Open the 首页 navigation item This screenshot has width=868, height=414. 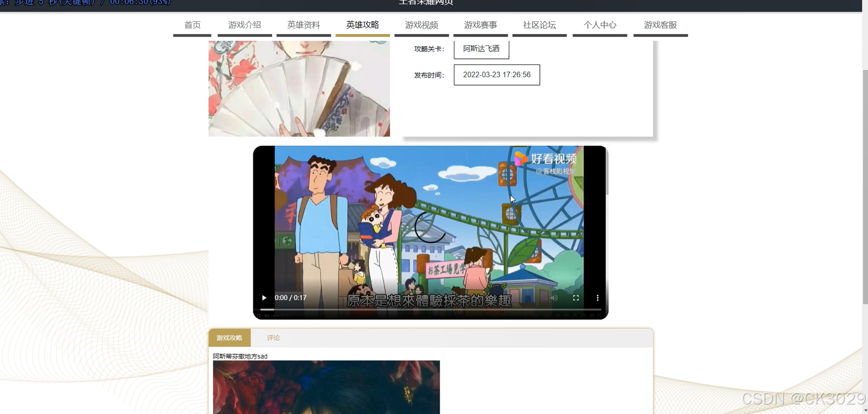coord(192,25)
